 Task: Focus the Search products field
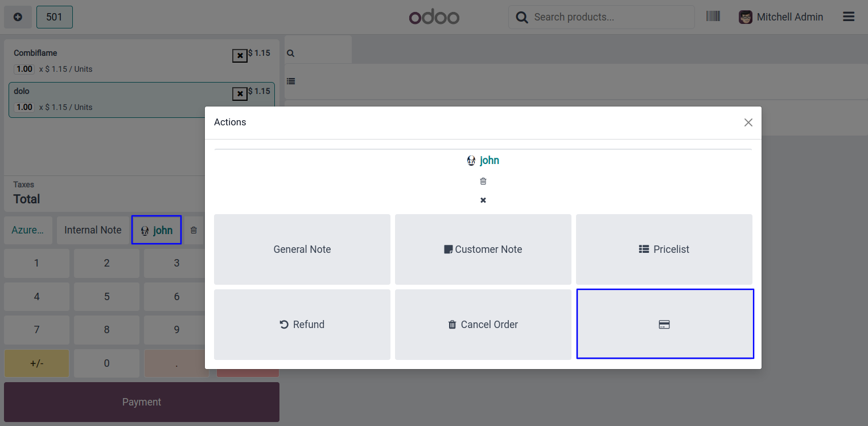click(609, 17)
